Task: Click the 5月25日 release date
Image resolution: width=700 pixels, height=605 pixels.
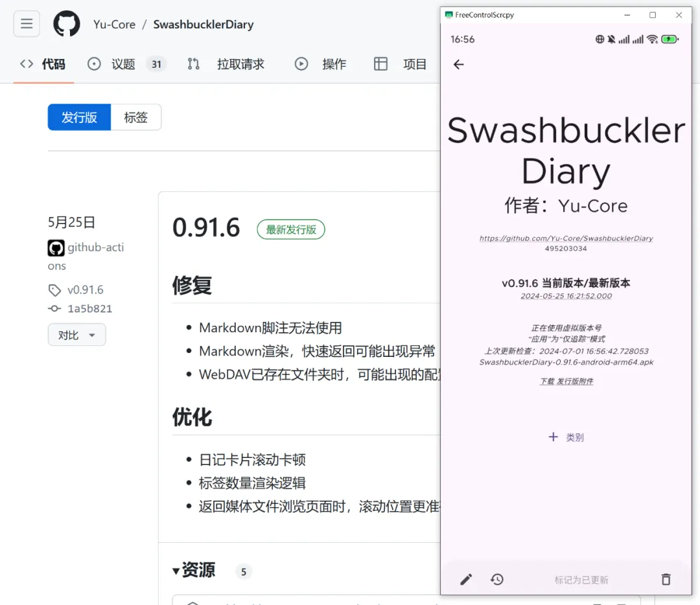Action: tap(71, 222)
